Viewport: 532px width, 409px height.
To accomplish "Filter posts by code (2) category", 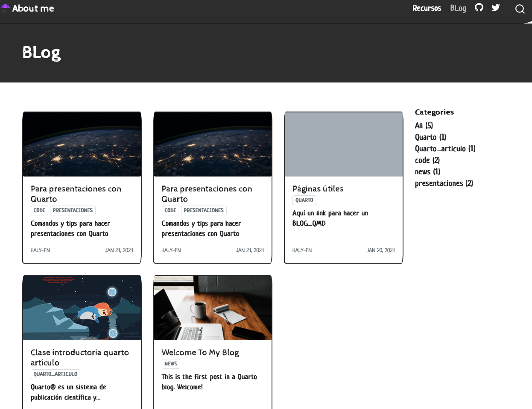I will 427,160.
